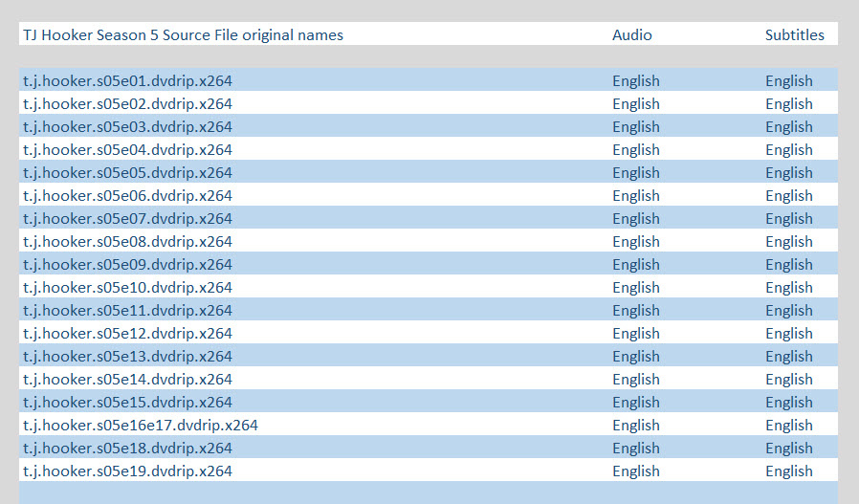This screenshot has width=859, height=504.
Task: Click the Audio value English for s05e15
Action: (635, 404)
